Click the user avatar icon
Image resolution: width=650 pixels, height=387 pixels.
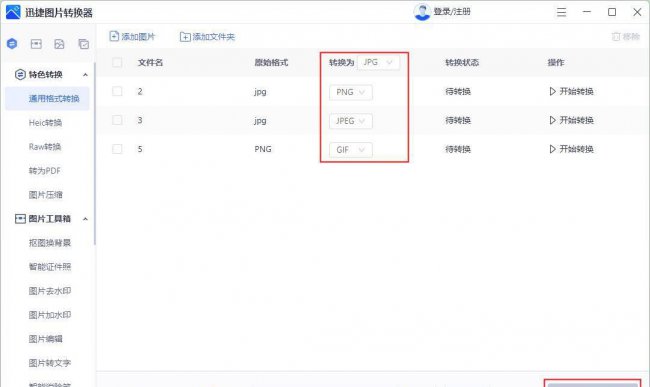pyautogui.click(x=422, y=12)
